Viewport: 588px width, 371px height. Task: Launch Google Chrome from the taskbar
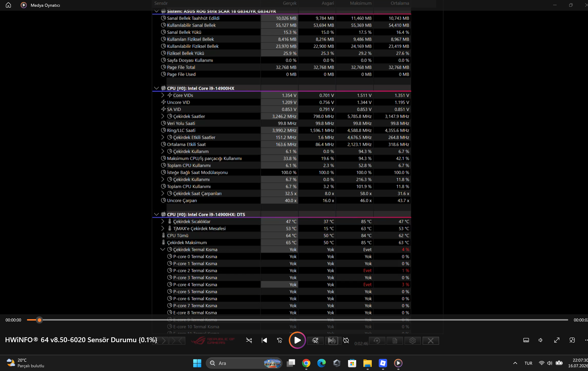(x=306, y=363)
